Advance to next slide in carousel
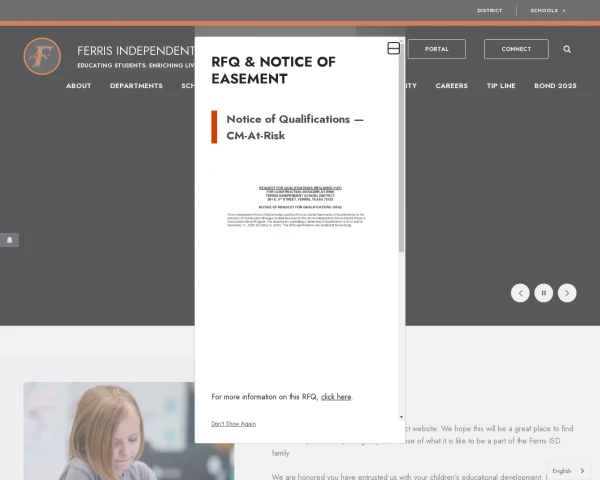 pos(567,293)
